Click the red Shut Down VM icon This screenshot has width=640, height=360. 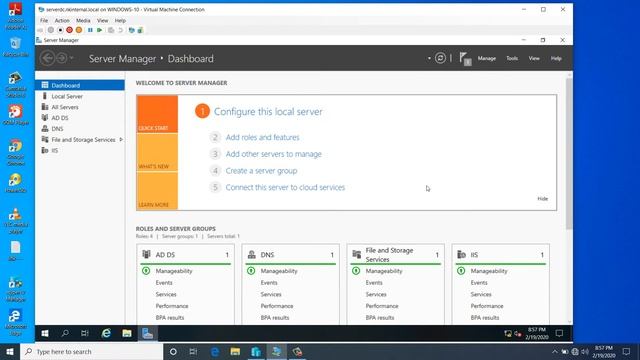tap(69, 30)
